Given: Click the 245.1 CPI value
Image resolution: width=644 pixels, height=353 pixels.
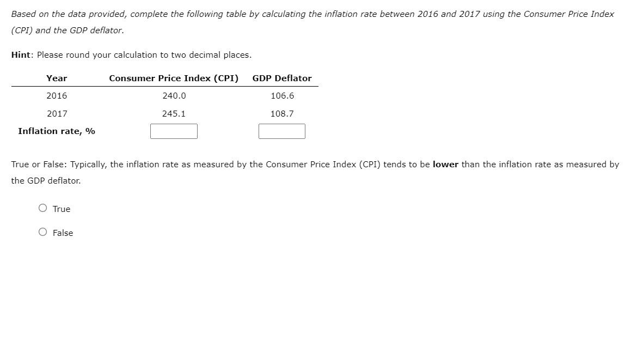Looking at the screenshot, I should (x=174, y=113).
